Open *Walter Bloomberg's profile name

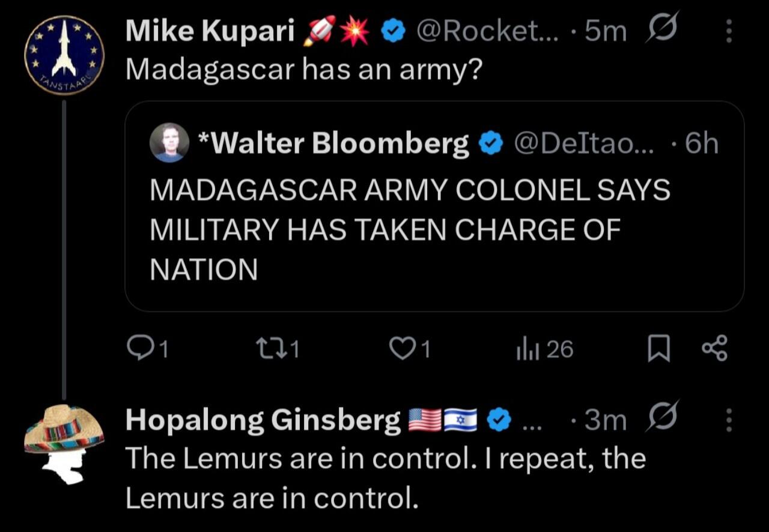pyautogui.click(x=333, y=143)
